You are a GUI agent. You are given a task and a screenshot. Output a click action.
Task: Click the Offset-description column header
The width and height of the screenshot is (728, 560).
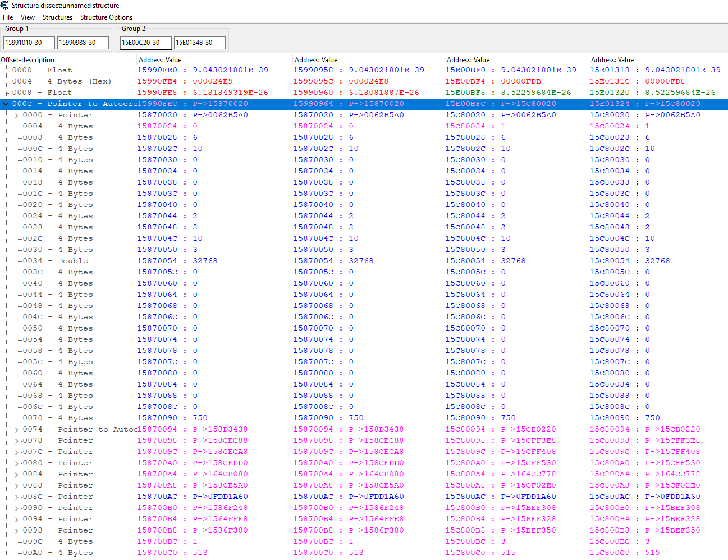point(68,60)
